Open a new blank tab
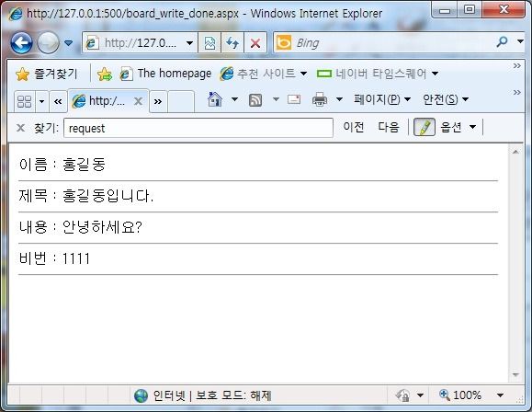 coord(181,101)
